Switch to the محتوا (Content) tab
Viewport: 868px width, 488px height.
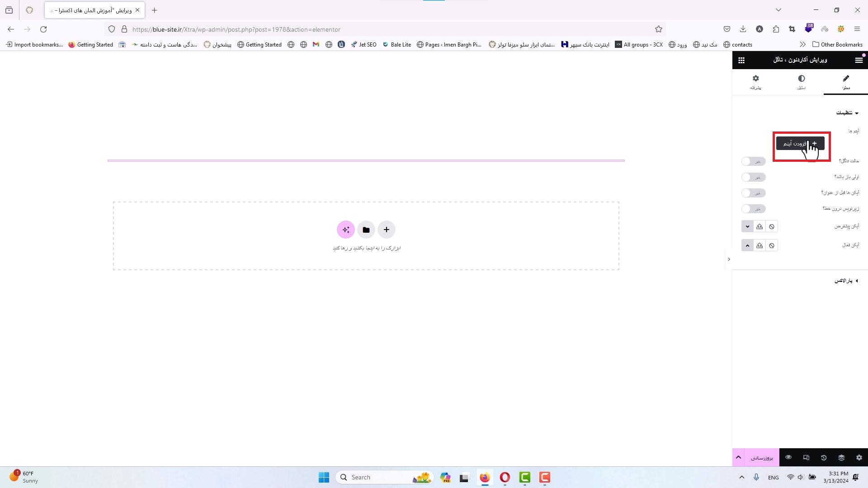pos(846,82)
